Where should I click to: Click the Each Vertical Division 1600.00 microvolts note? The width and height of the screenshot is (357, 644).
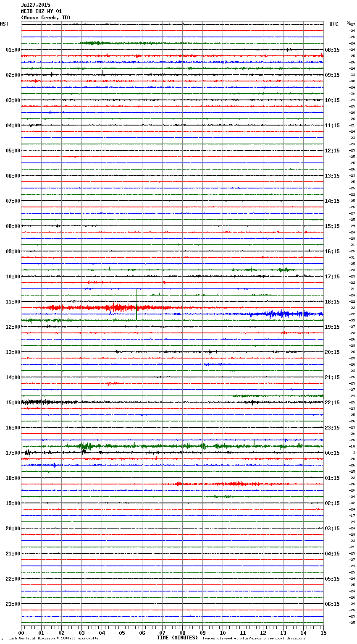coord(53,639)
